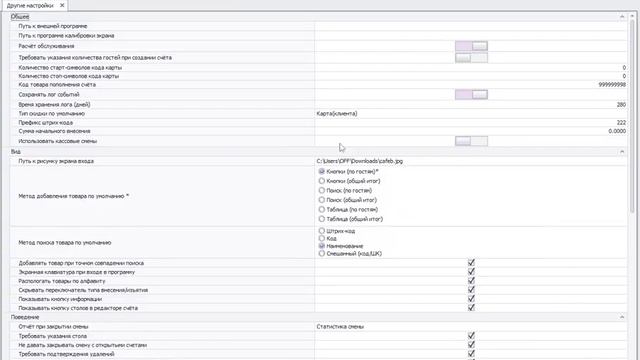
Task: Select radio 'Таблица (по гостям)'
Action: click(322, 209)
